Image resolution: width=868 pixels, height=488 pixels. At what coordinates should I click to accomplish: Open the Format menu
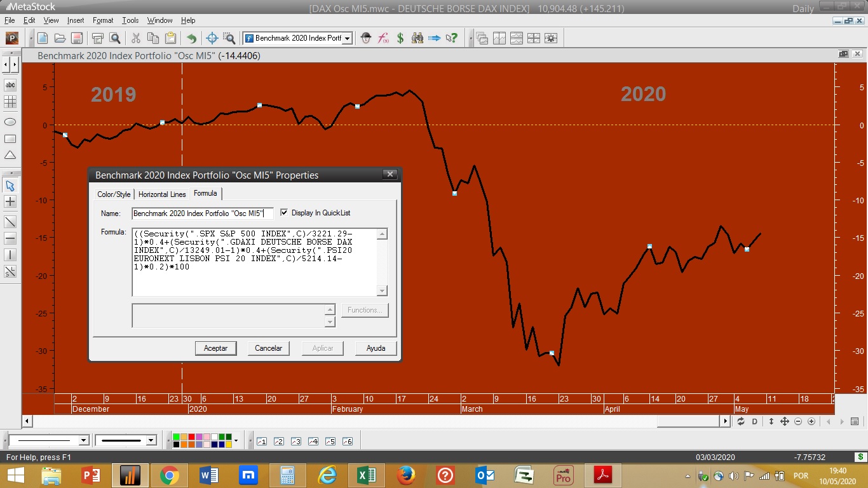click(x=103, y=20)
